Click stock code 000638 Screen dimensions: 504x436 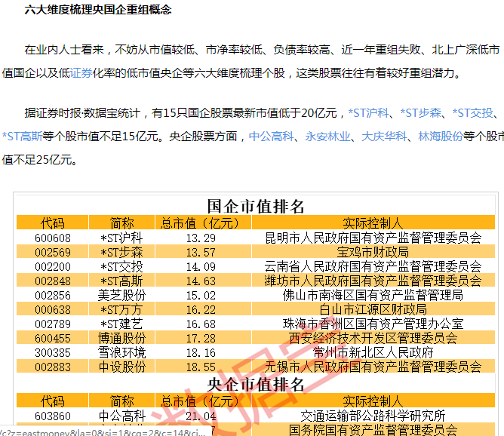[x=53, y=310]
